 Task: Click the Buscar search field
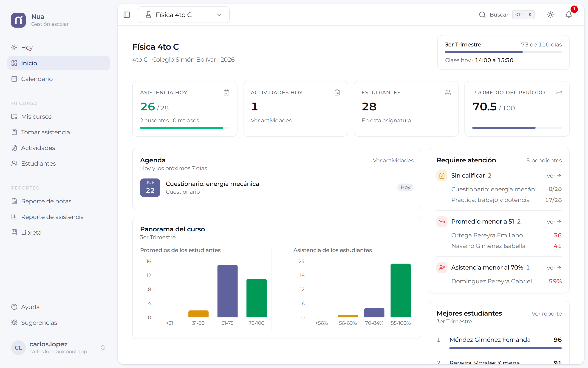pyautogui.click(x=506, y=15)
